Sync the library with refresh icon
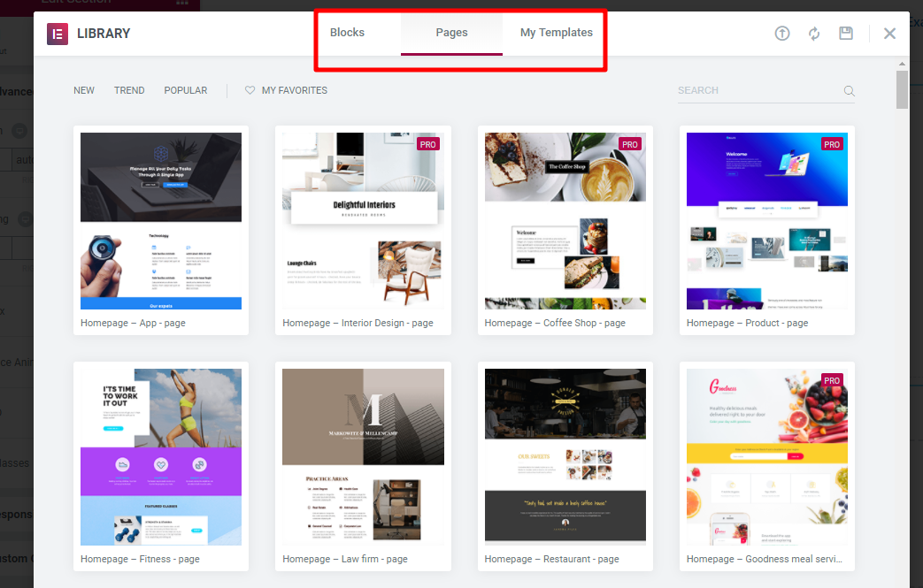Screen dimensions: 923x588 pos(814,34)
